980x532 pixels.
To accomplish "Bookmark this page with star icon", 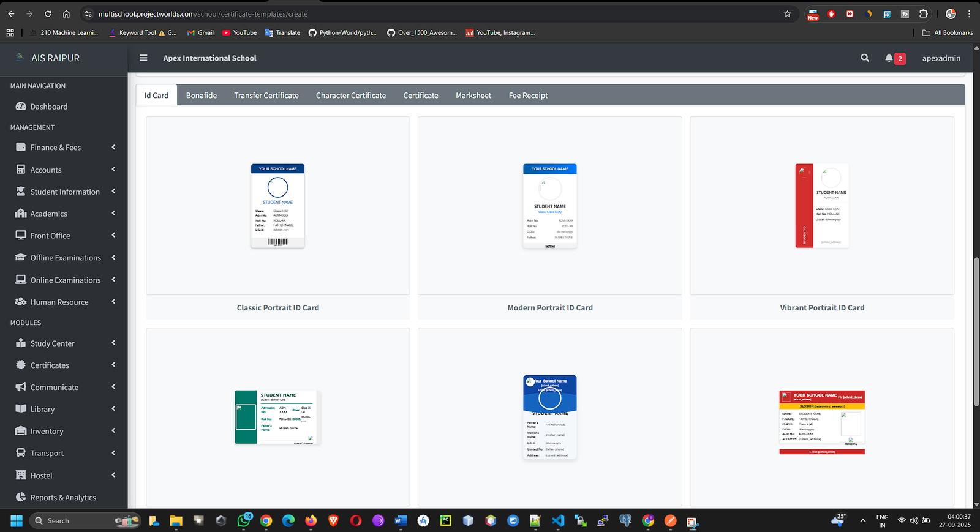I will (x=787, y=14).
